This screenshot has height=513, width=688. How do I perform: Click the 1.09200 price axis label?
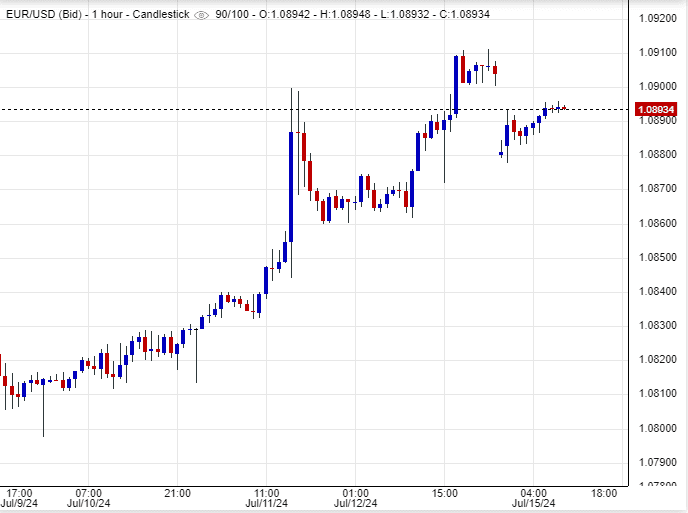tap(656, 18)
